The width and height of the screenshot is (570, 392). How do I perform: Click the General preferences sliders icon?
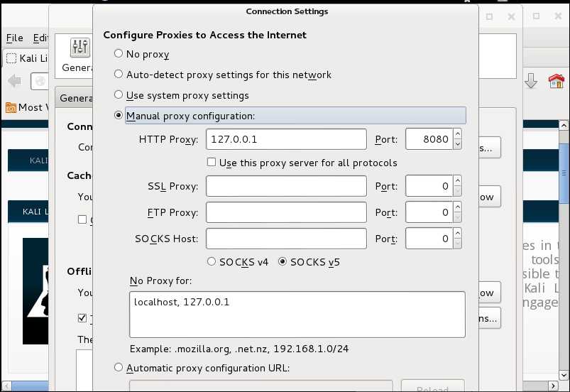[79, 48]
